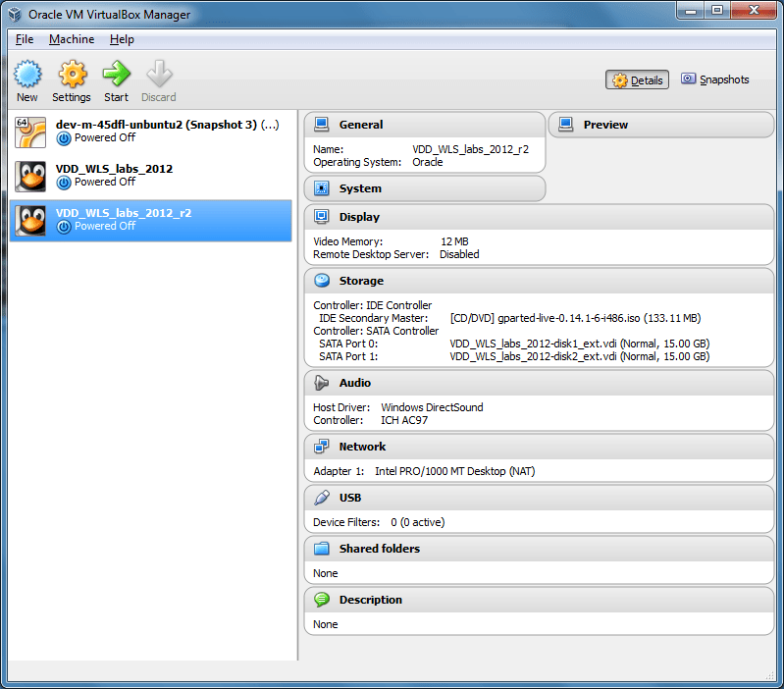
Task: Collapse the Display section header
Action: pos(539,217)
